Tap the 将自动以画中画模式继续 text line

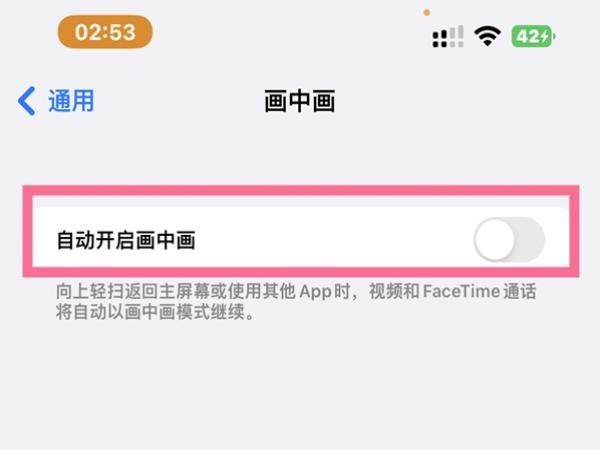pos(155,311)
